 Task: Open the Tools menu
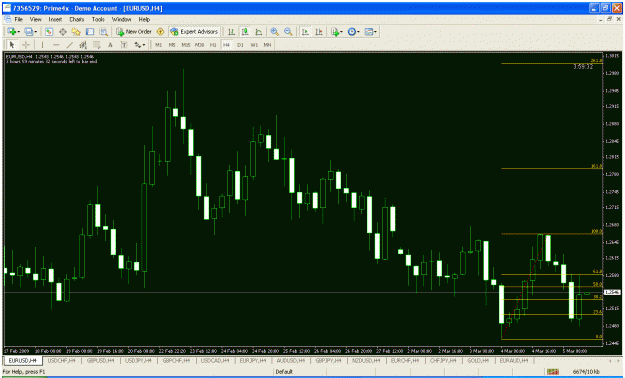(98, 19)
